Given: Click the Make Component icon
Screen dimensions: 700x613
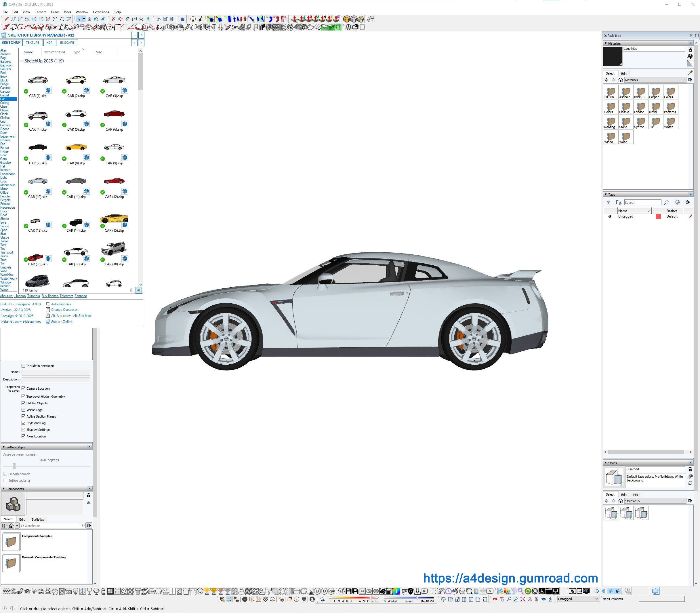Looking at the screenshot, I should (x=89, y=19).
